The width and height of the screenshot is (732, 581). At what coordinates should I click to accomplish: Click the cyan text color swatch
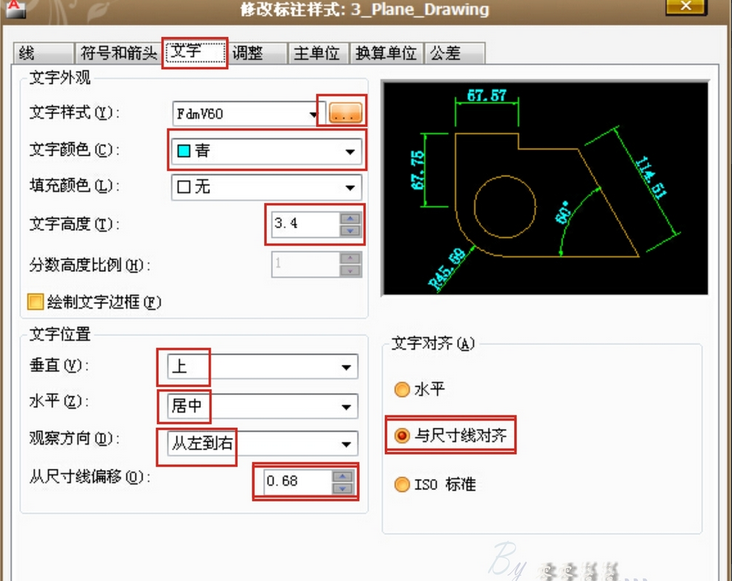click(x=183, y=152)
